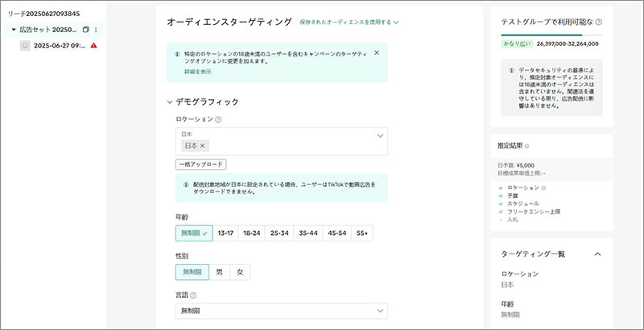The width and height of the screenshot is (644, 330).
Task: Remove the 日本 location tag
Action: coord(203,146)
